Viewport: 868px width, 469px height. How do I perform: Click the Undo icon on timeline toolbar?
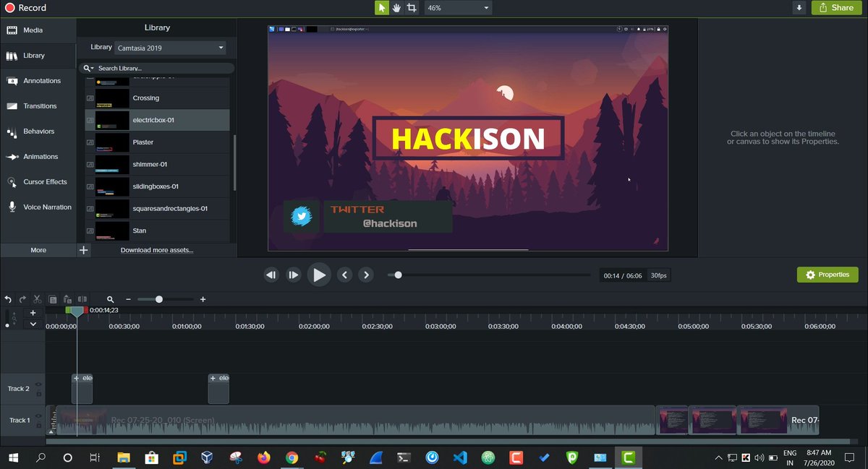pos(8,299)
